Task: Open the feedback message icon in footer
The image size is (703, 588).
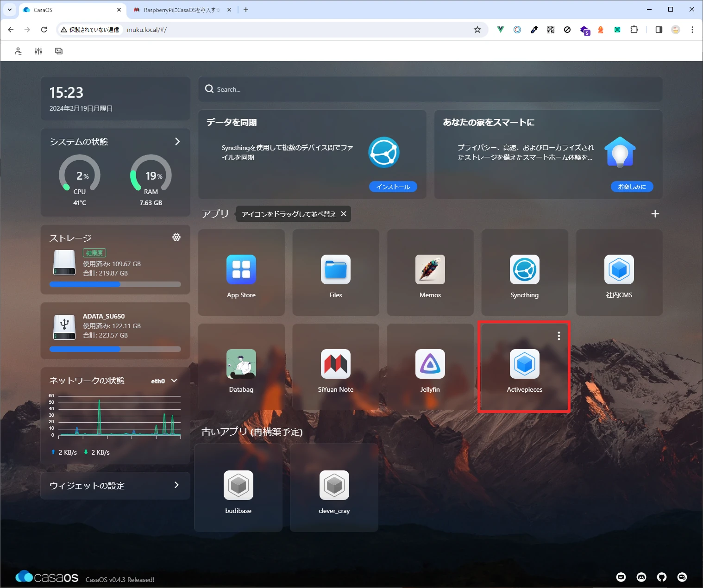Action: click(x=621, y=577)
